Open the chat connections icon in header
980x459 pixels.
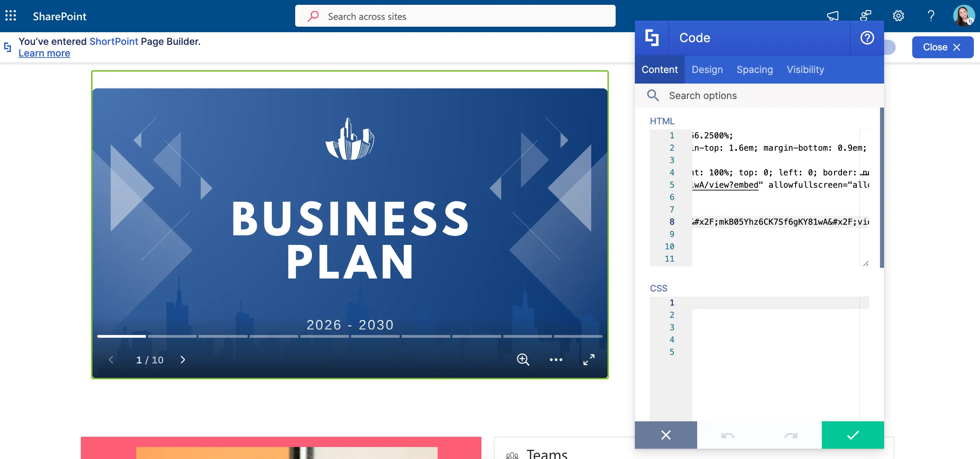click(x=866, y=16)
